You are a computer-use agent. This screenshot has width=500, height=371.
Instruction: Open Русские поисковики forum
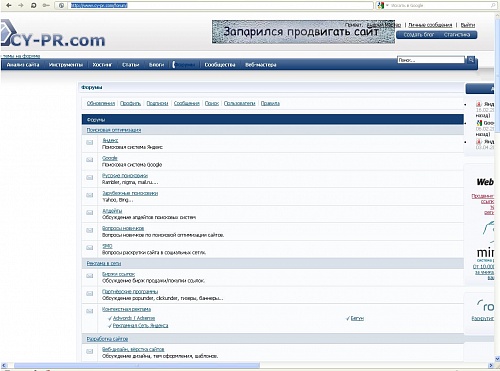tap(125, 176)
